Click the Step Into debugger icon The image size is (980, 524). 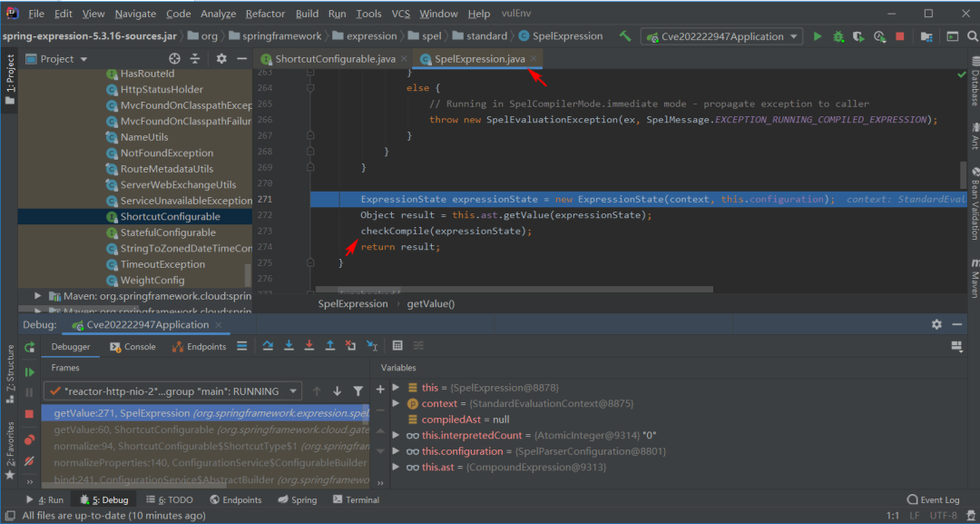click(289, 346)
